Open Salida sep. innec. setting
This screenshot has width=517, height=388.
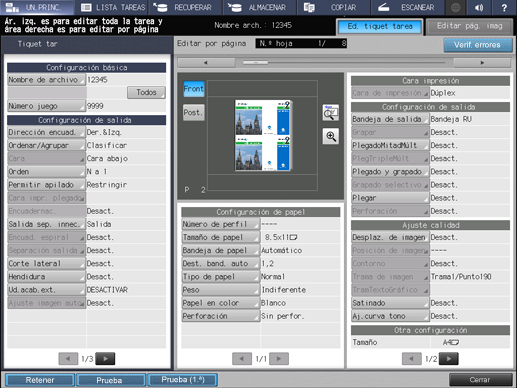click(46, 224)
